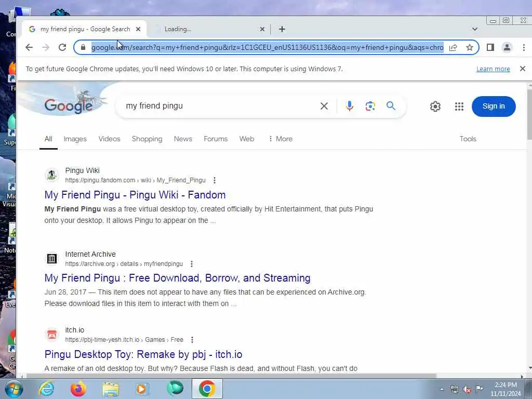Switch to Forums results

pyautogui.click(x=216, y=139)
